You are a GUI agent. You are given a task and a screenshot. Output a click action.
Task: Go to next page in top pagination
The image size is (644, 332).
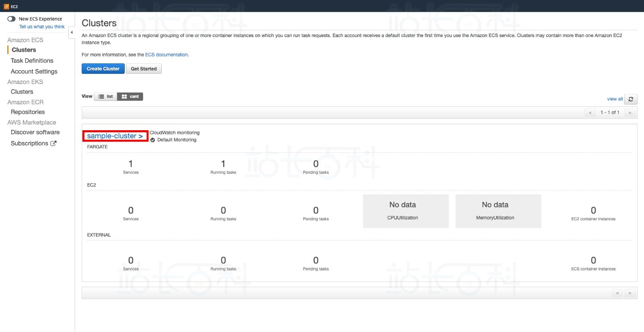pyautogui.click(x=630, y=113)
